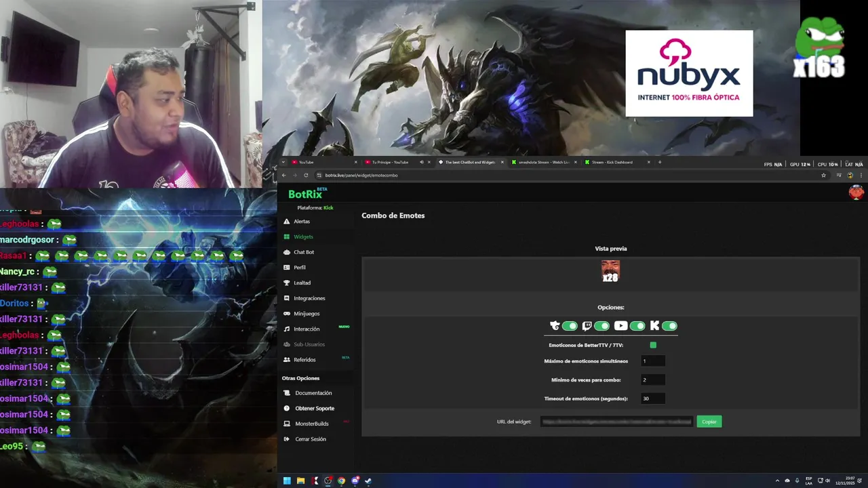Close the Stream - Kick Dashboard tab
This screenshot has width=868, height=488.
[648, 162]
